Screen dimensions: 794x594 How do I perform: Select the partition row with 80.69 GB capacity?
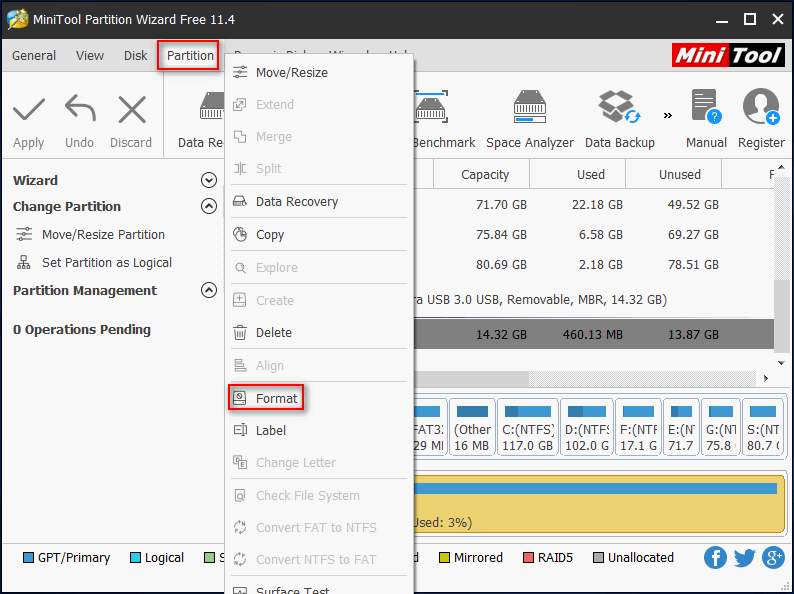click(x=594, y=264)
